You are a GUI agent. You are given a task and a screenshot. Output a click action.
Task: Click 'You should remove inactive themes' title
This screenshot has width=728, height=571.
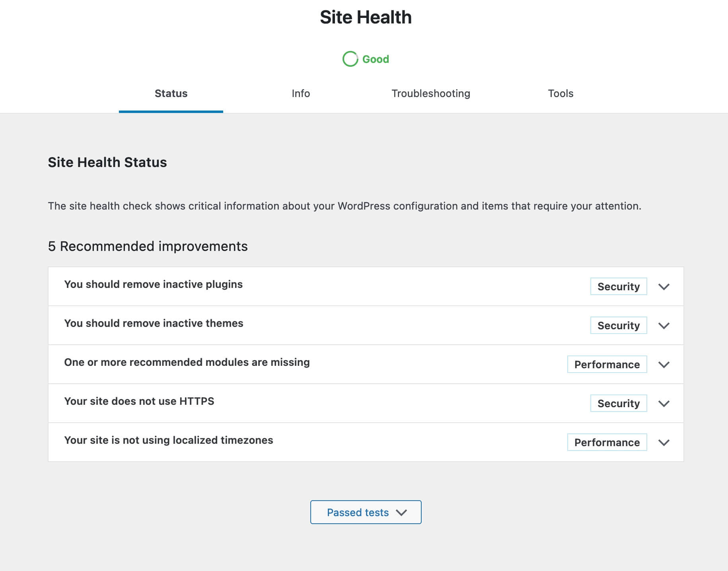pos(154,323)
